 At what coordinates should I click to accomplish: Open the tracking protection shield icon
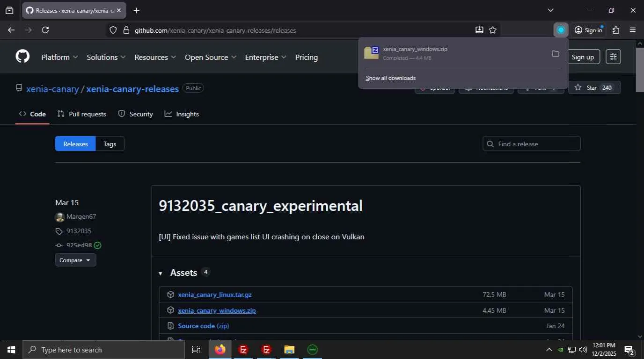tap(113, 30)
